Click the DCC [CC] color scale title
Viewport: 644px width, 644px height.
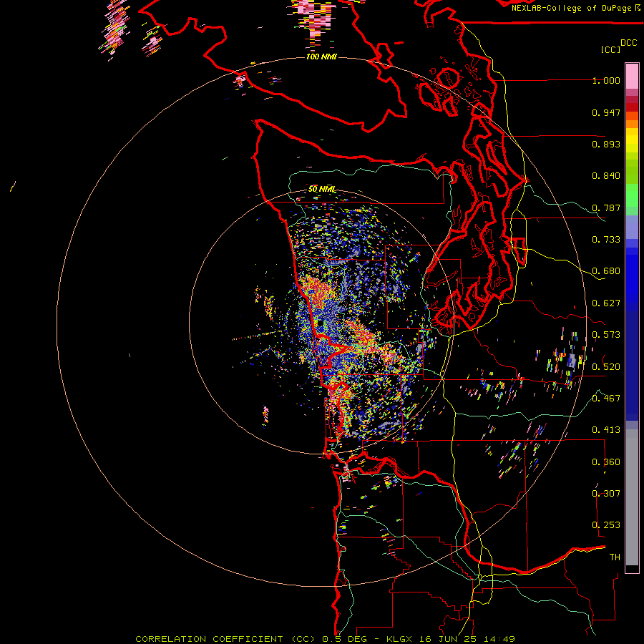pos(618,46)
